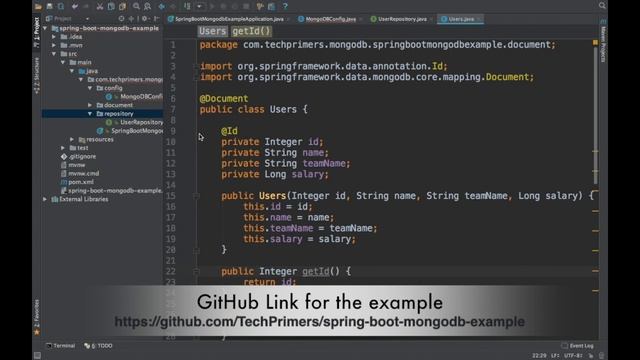The height and width of the screenshot is (360, 640).
Task: Close the Users.java tab
Action: [x=479, y=19]
